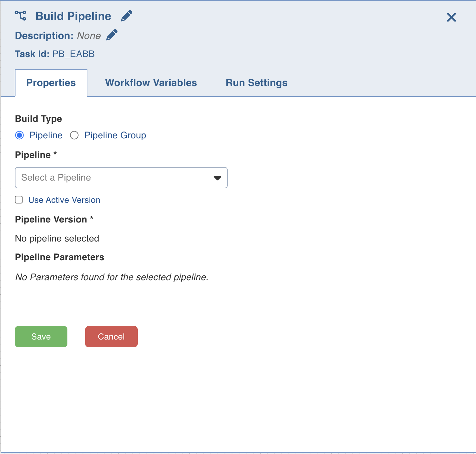Close the Build Pipeline panel
Screen dimensions: 476x454
click(x=451, y=17)
